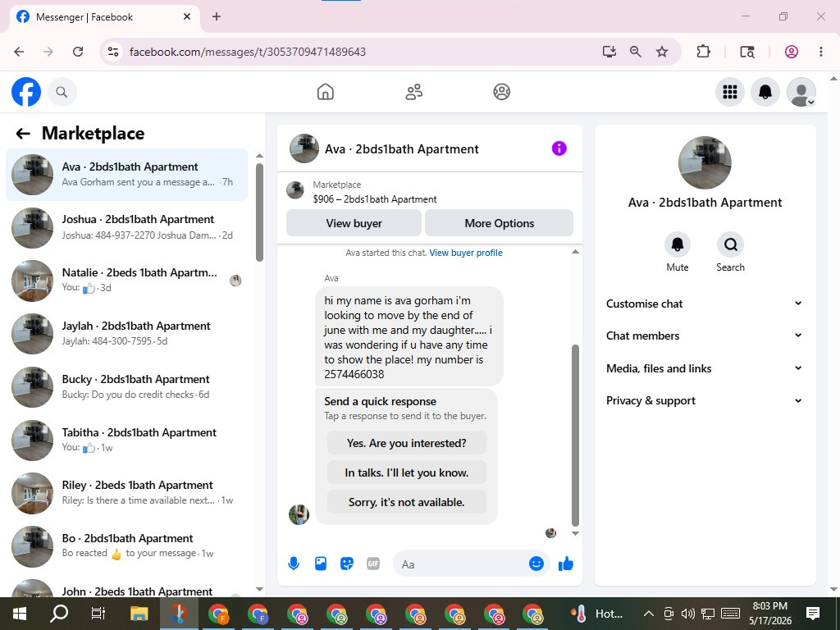Viewport: 840px width, 630px height.
Task: Open the Bo 2bds1bath Apartment conversation
Action: (x=126, y=546)
